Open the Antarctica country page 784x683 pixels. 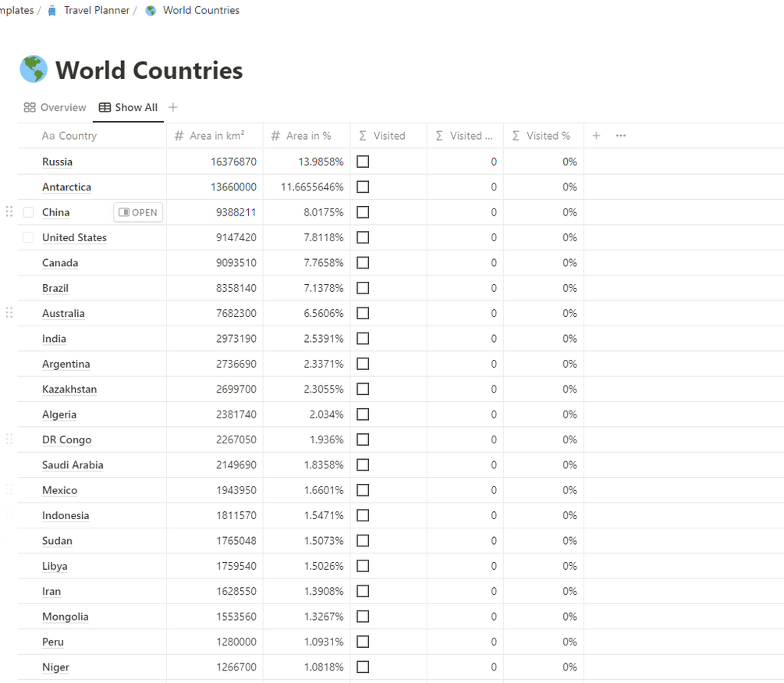tap(66, 187)
